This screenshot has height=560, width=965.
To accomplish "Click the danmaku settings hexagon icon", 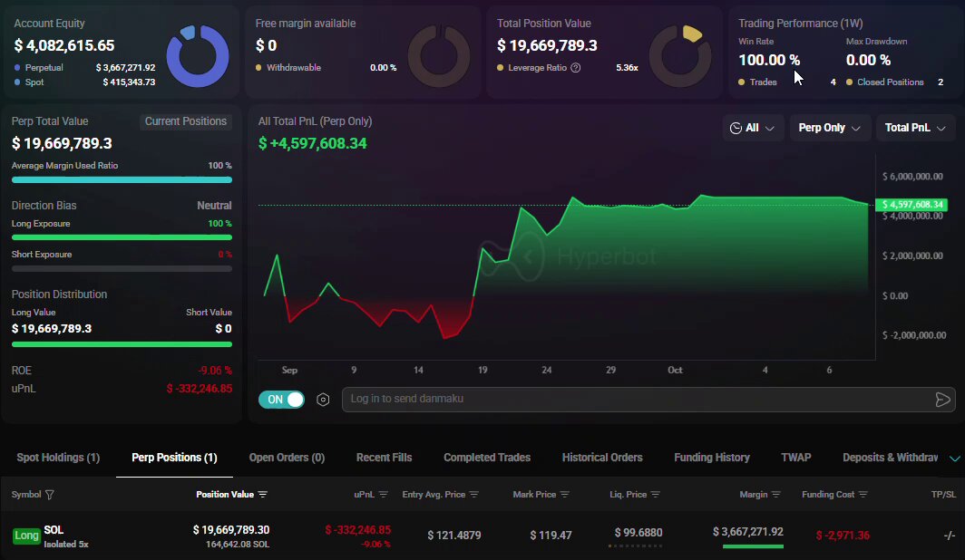I will pyautogui.click(x=323, y=400).
